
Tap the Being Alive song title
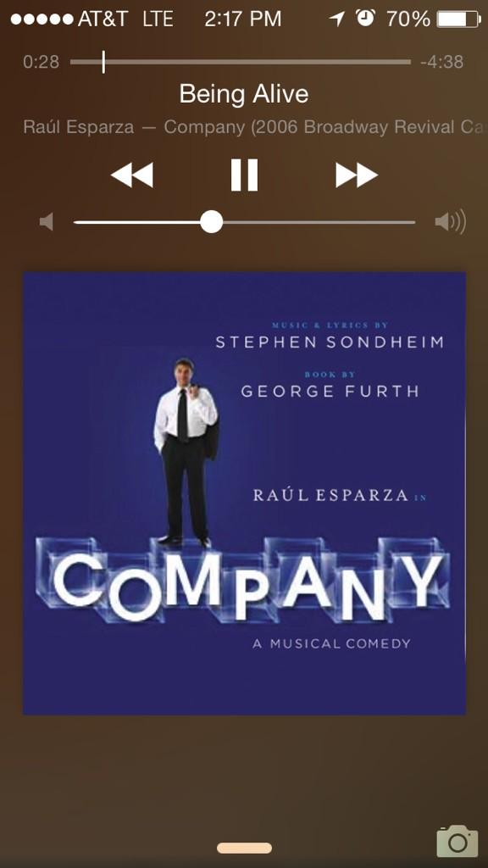click(x=244, y=93)
